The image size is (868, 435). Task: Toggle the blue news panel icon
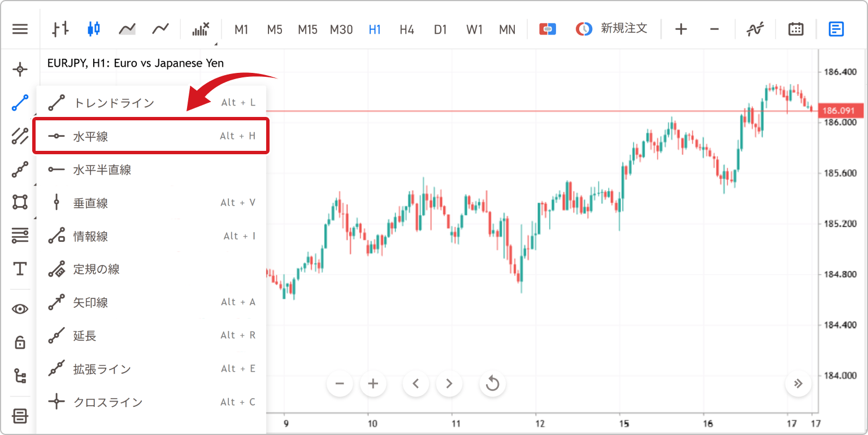[x=836, y=29]
